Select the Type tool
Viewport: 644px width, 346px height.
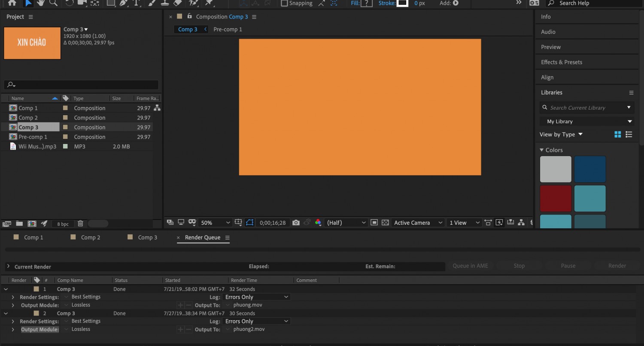click(x=137, y=3)
